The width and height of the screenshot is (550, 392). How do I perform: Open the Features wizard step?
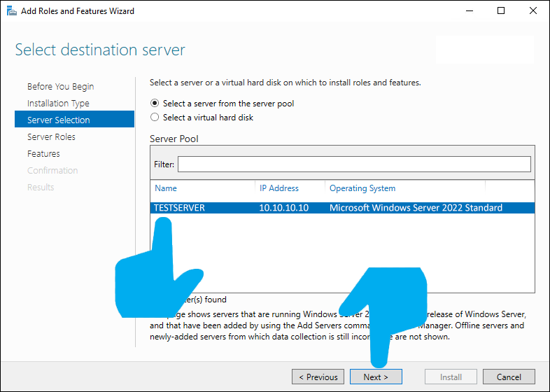tap(43, 154)
